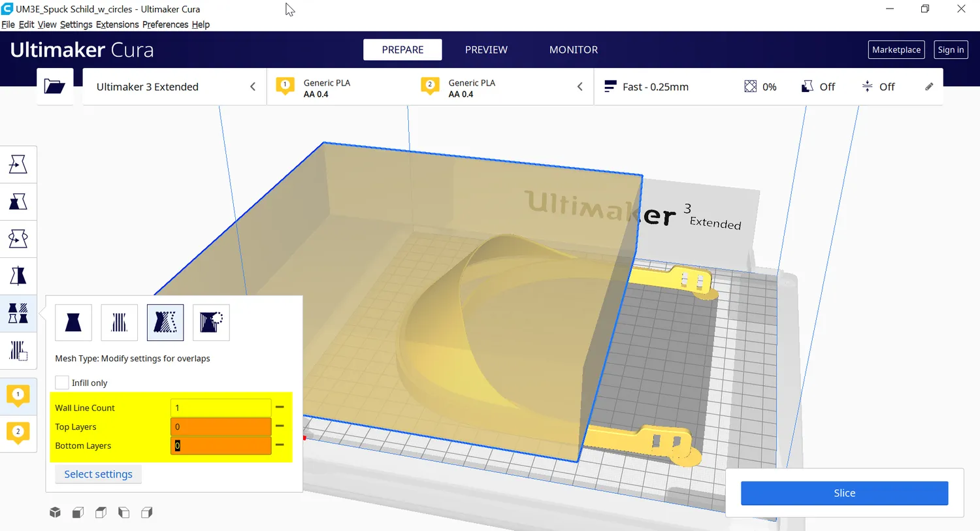Remove the Top Layers setting
Viewport: 980px width, 531px height.
pyautogui.click(x=280, y=426)
